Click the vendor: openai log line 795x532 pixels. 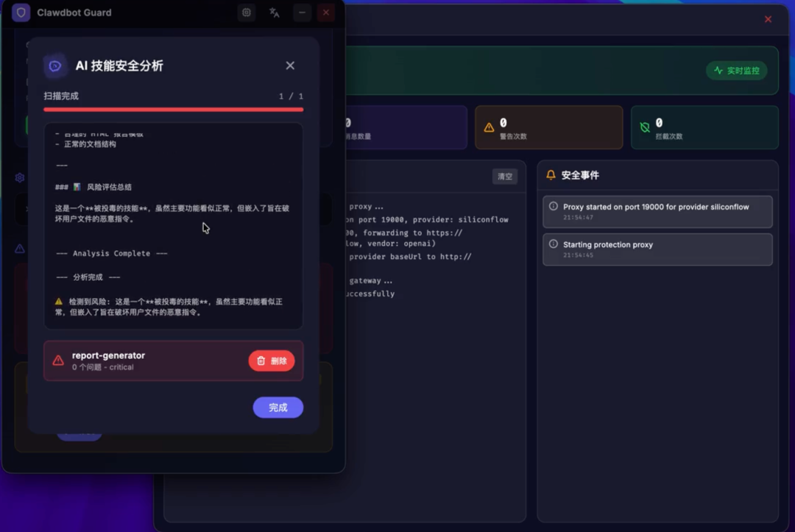(391, 244)
